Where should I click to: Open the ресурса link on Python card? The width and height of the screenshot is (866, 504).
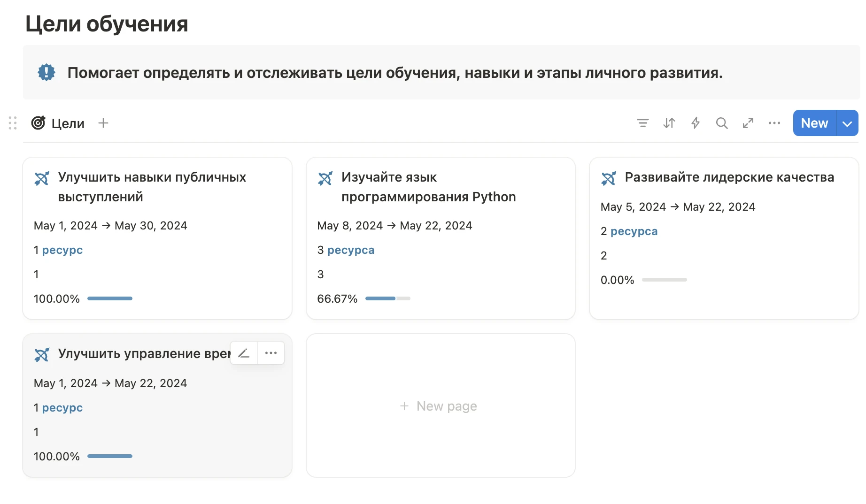pyautogui.click(x=350, y=250)
